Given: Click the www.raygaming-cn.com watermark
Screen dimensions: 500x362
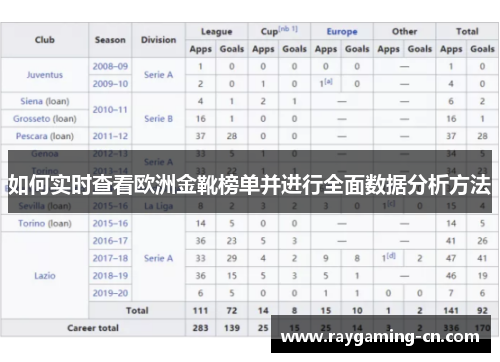Looking at the screenshot, I should (x=380, y=337).
